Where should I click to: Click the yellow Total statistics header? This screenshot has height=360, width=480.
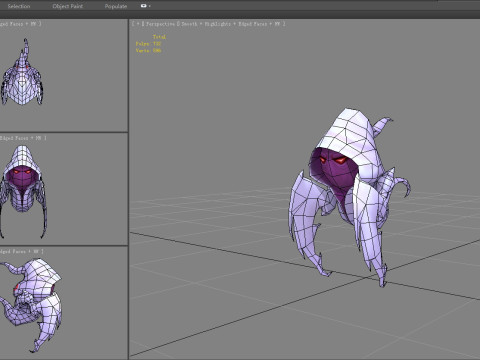click(x=159, y=37)
